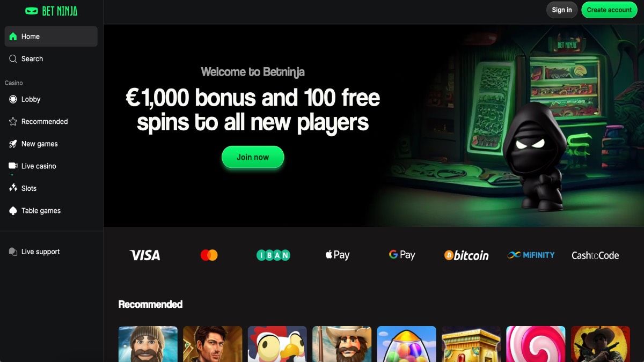Open the Live casino camera icon

pos(13,166)
